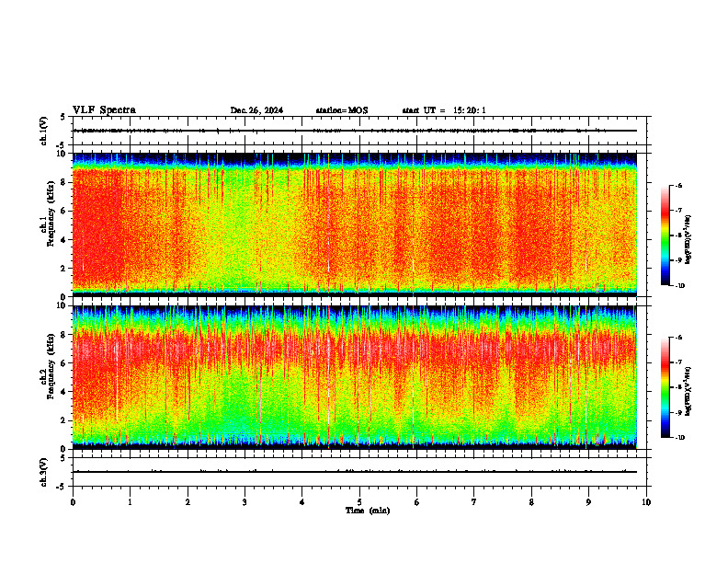Screen dimensions: 728x563
Task: Click ch.1 frequency axis tick "10"
Action: [x=62, y=154]
